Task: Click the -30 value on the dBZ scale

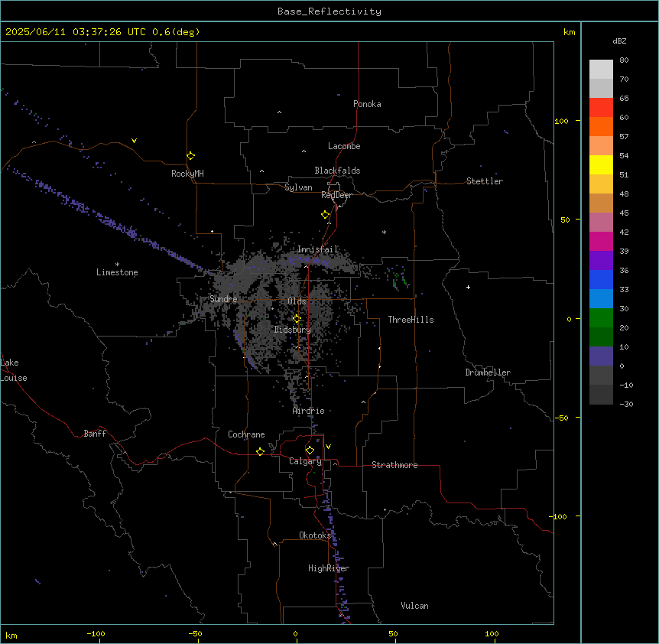Action: pos(626,404)
